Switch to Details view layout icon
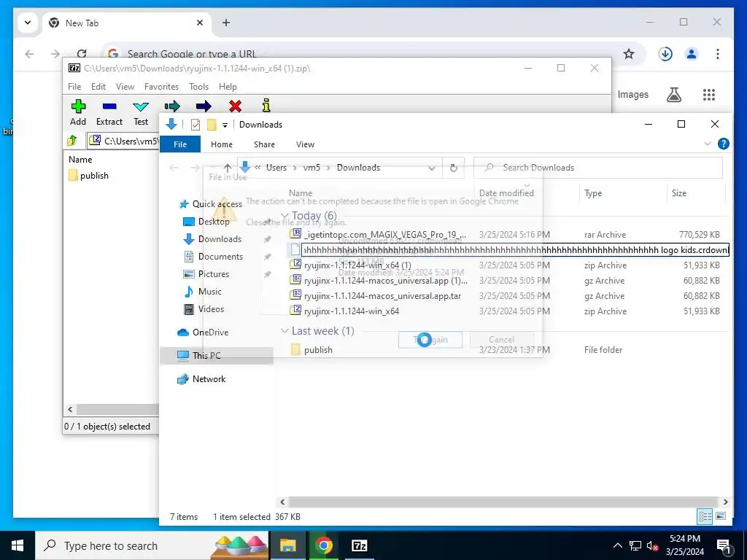Screen dimensions: 747x560 point(705,516)
